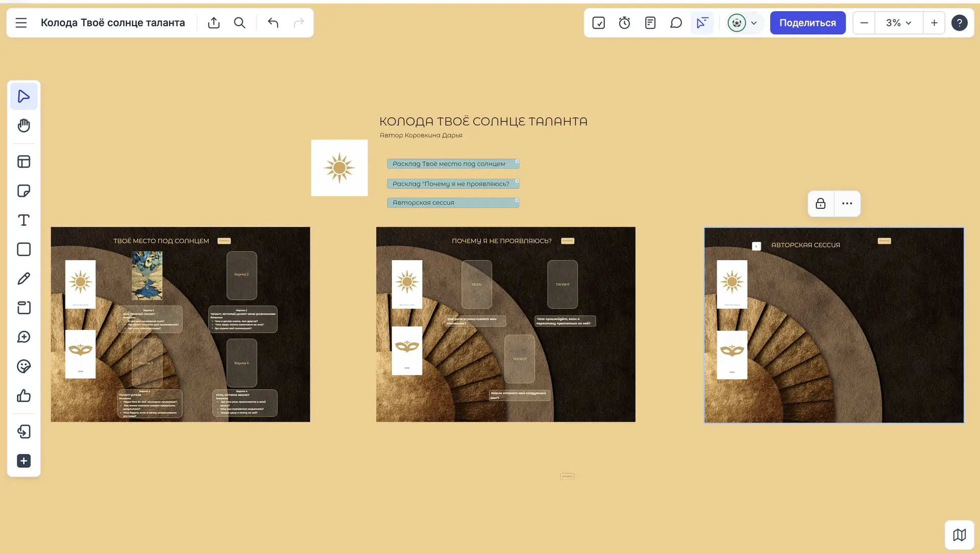980x554 pixels.
Task: Click the export/share upload icon
Action: click(x=214, y=23)
